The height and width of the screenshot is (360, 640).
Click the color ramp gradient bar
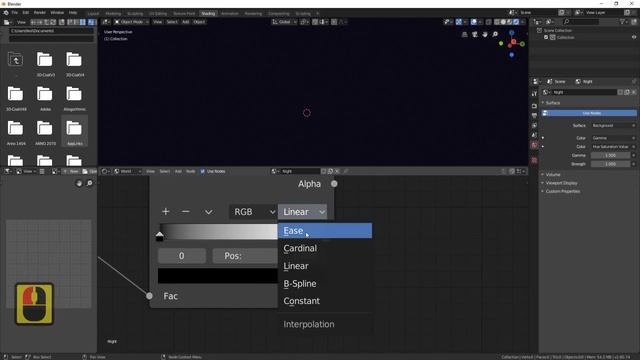218,231
